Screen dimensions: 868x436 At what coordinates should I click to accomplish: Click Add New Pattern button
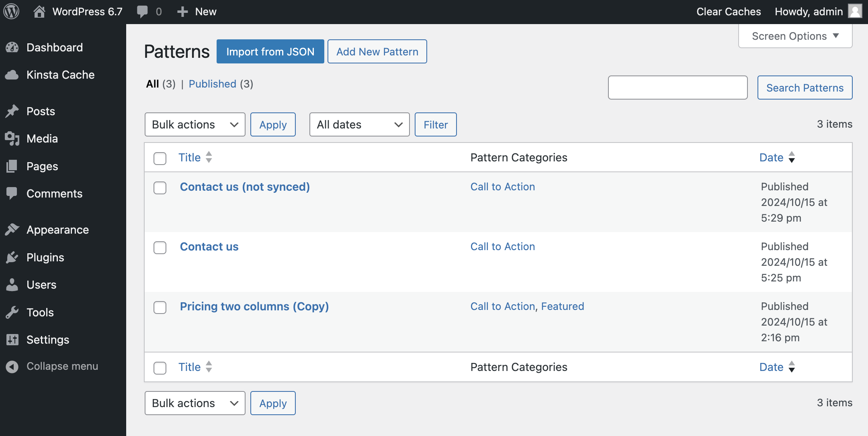[x=377, y=51]
